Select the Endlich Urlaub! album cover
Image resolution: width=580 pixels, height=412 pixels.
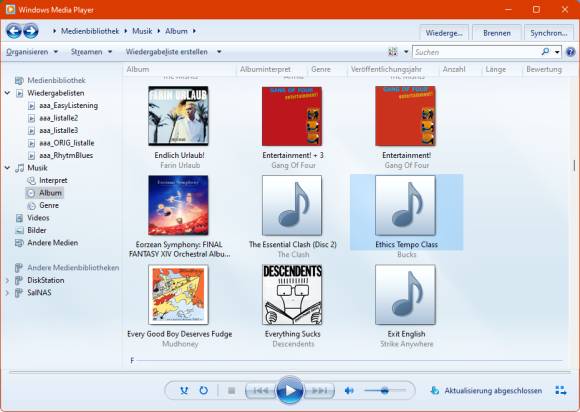[x=178, y=116]
